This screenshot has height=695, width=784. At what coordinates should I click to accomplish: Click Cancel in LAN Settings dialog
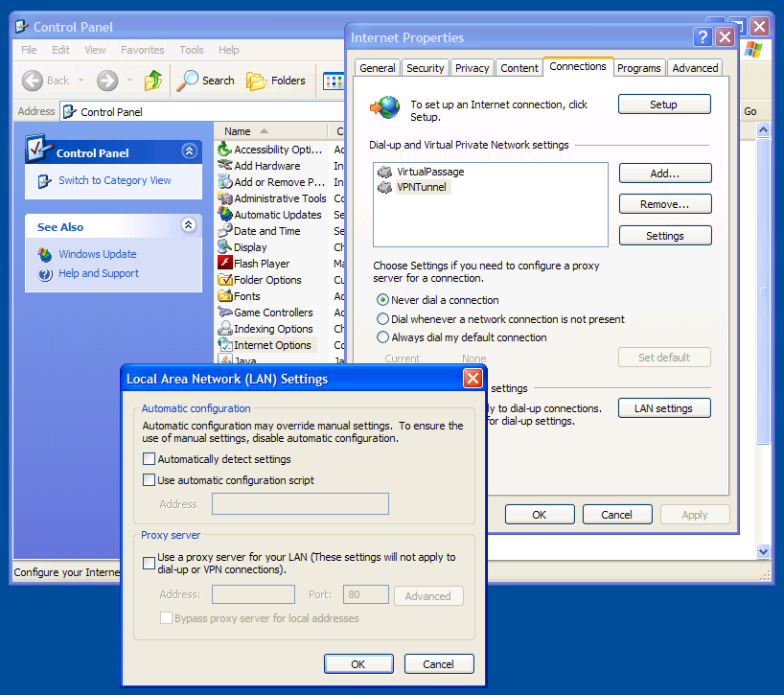(x=439, y=664)
